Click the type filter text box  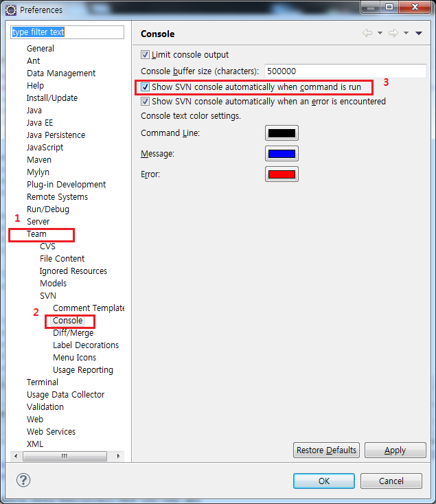[67, 32]
